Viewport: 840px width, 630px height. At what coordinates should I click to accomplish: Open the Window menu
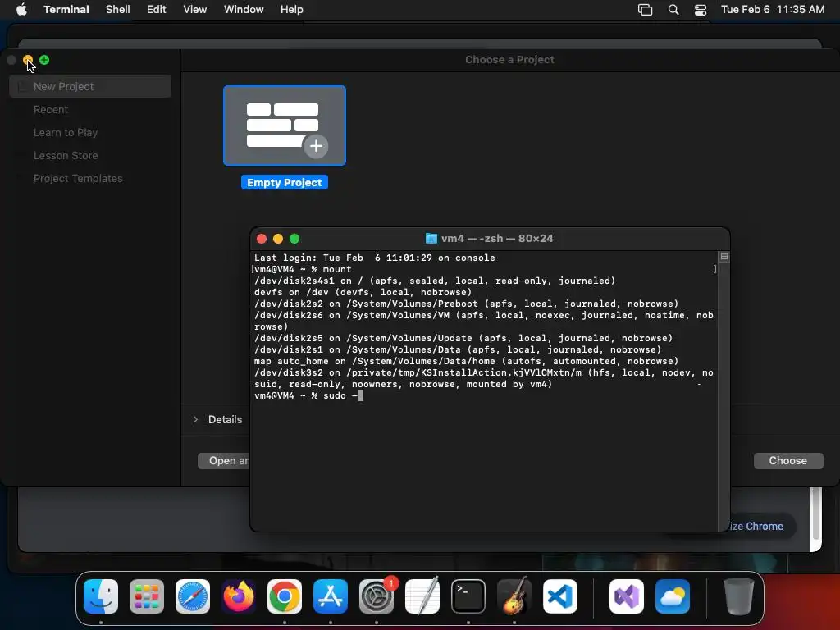click(244, 9)
